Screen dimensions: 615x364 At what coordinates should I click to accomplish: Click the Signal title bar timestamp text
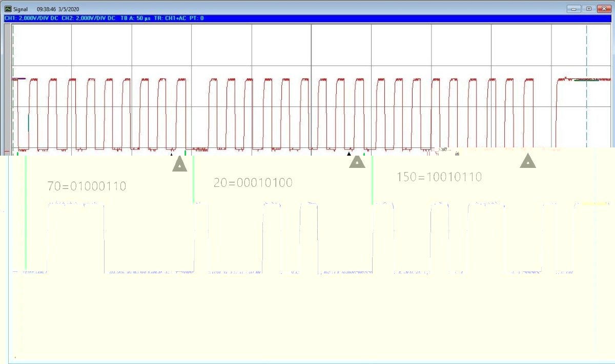(58, 9)
